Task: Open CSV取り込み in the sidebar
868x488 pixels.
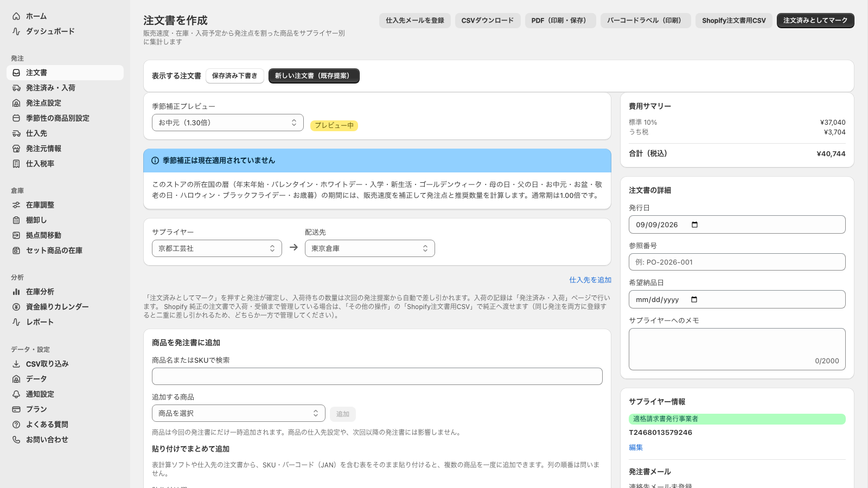Action: click(x=65, y=364)
